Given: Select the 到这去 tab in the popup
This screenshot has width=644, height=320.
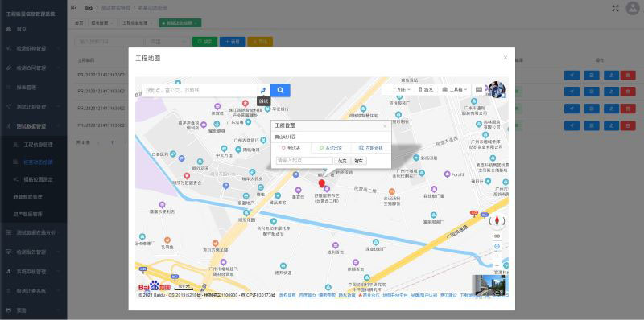Looking at the screenshot, I should (x=291, y=148).
